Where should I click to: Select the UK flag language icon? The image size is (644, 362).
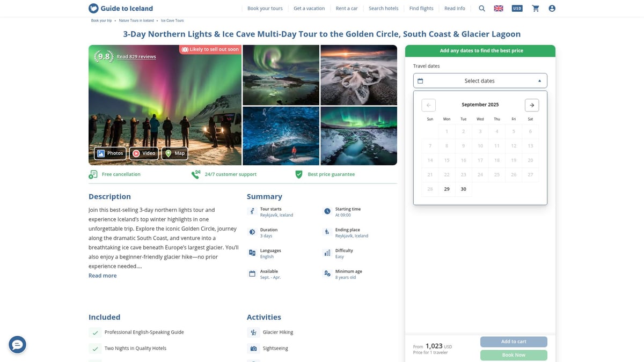[x=499, y=9]
